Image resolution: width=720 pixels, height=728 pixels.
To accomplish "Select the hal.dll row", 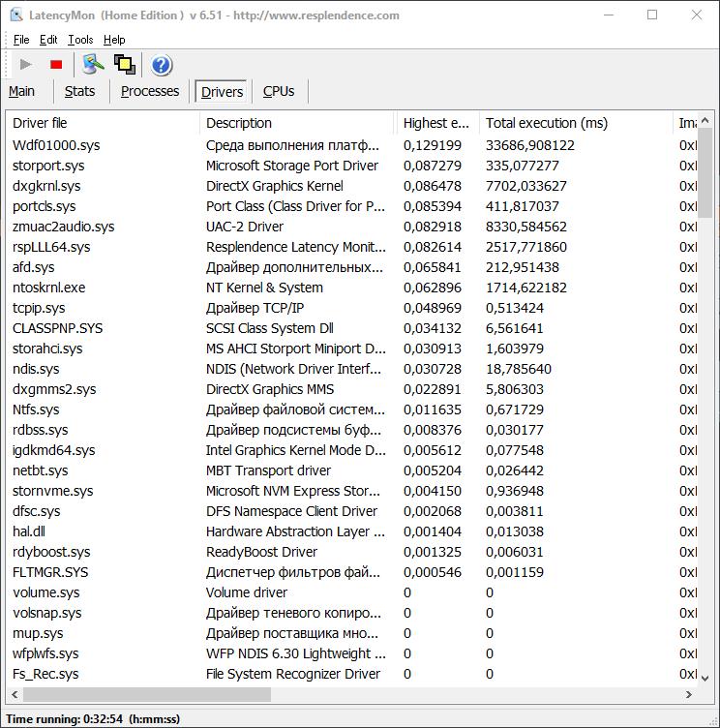I will click(351, 531).
